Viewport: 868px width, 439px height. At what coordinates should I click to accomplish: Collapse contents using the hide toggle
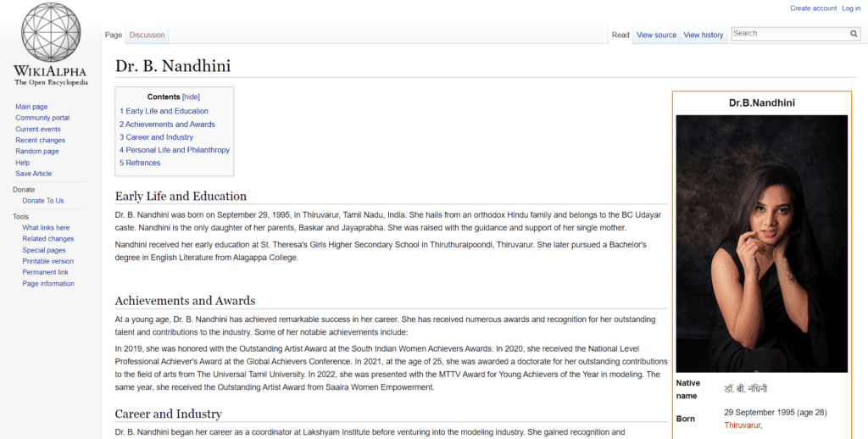[191, 97]
